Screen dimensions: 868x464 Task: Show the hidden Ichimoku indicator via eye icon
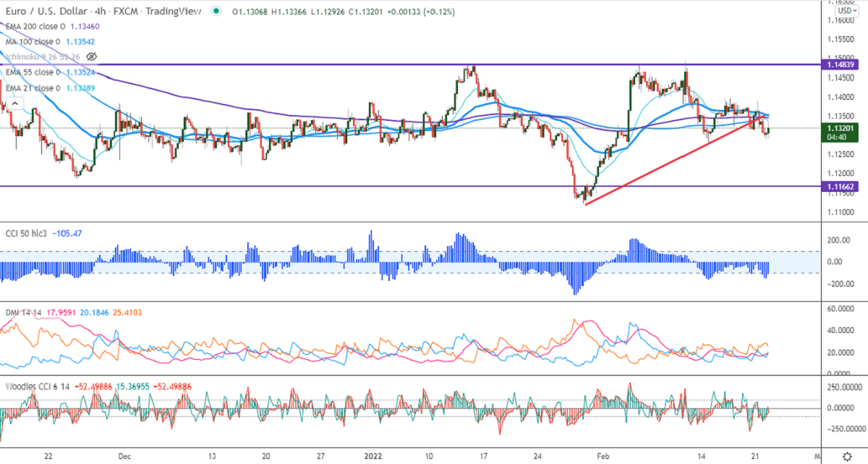[x=91, y=56]
